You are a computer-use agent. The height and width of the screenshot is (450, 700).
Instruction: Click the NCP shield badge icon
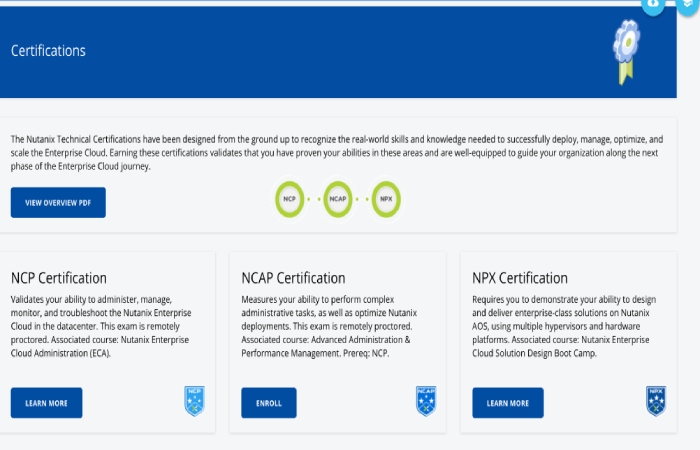tap(195, 401)
